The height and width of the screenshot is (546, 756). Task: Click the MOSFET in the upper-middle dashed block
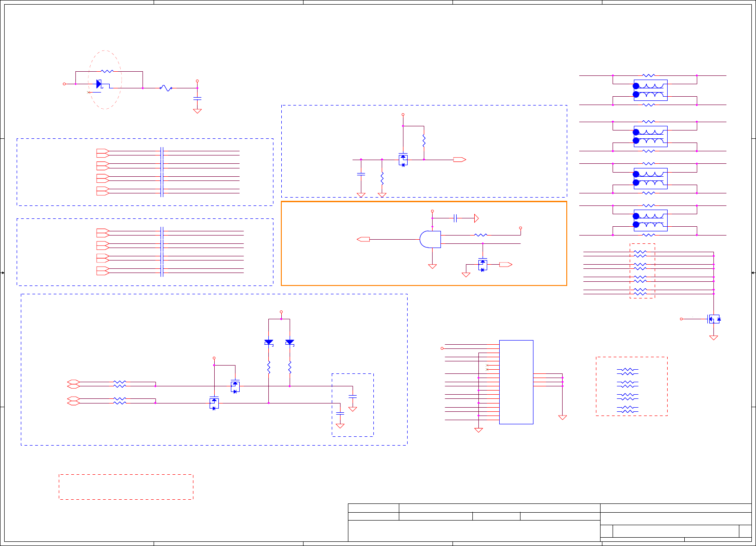(x=403, y=160)
